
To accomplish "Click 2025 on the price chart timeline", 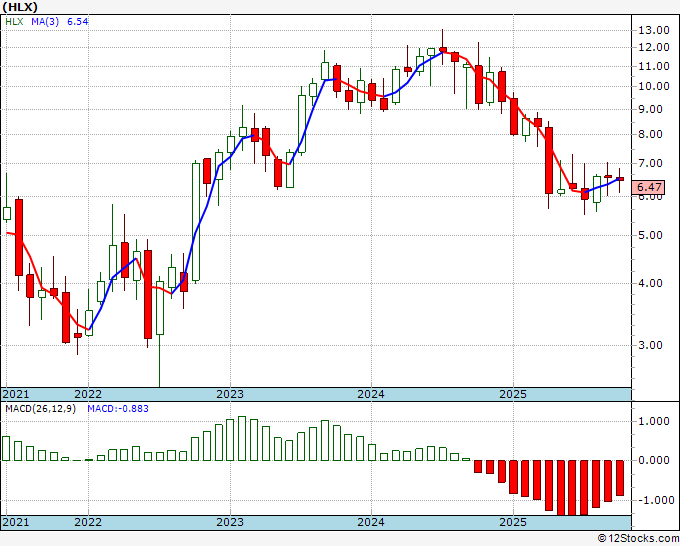I will (x=513, y=394).
